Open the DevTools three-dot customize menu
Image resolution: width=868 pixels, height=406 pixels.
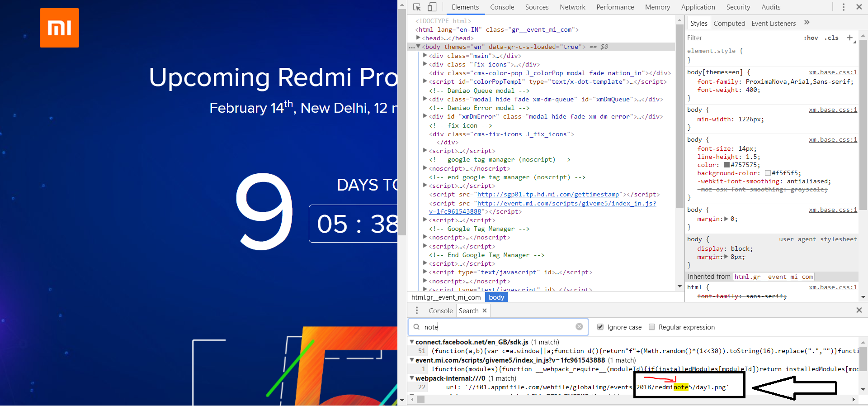[843, 7]
